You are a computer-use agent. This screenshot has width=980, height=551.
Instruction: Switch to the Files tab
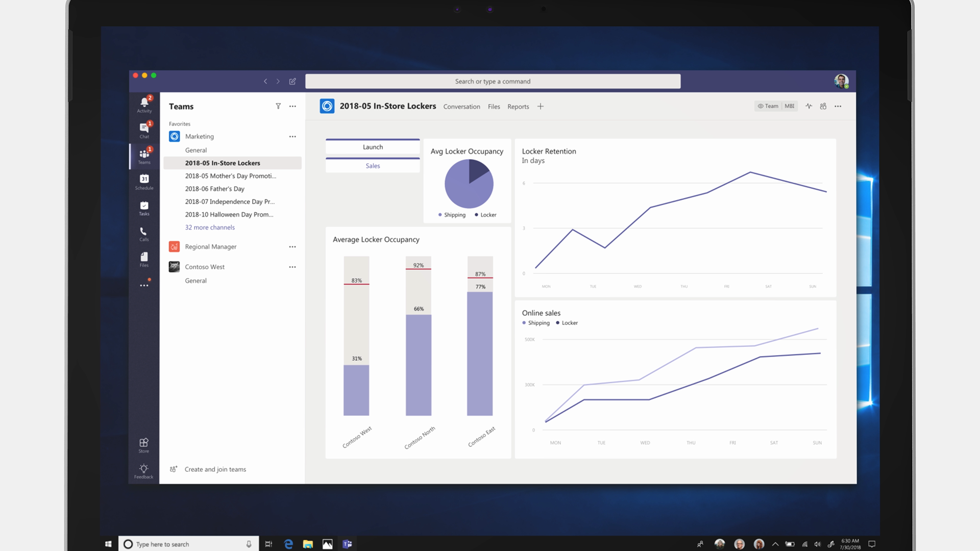click(x=494, y=107)
